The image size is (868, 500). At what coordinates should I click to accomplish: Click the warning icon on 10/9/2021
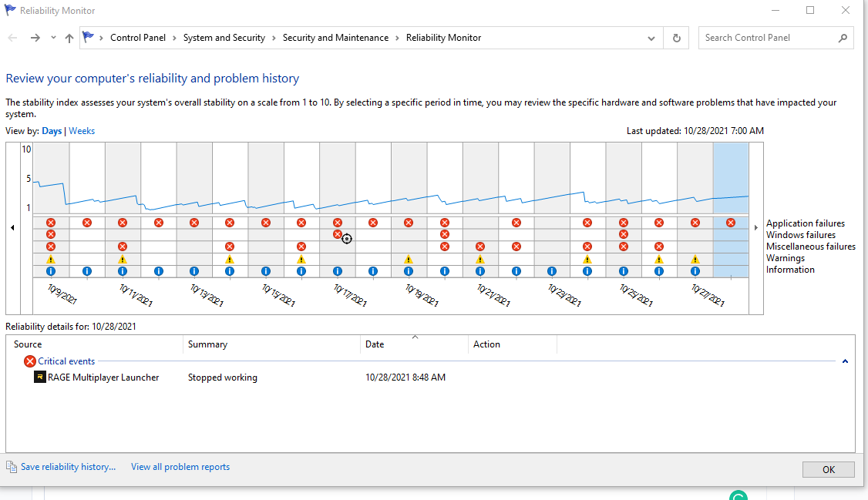click(51, 260)
